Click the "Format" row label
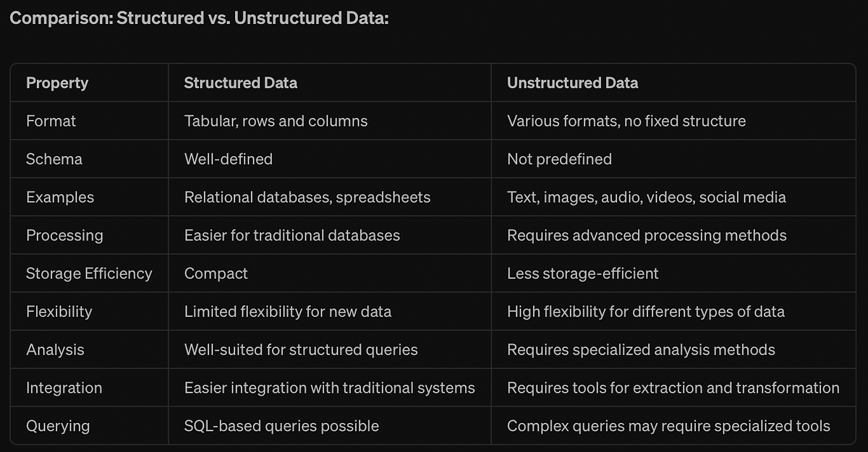This screenshot has width=868, height=452. tap(51, 121)
